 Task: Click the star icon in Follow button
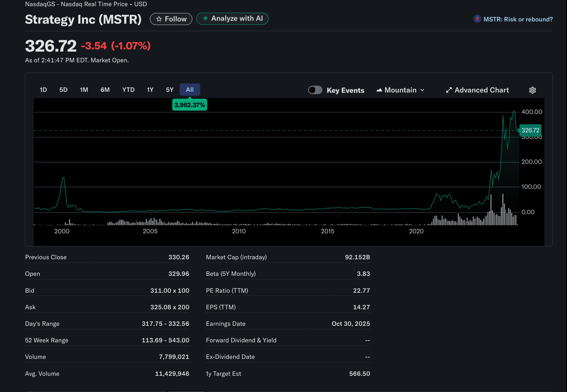tap(159, 19)
